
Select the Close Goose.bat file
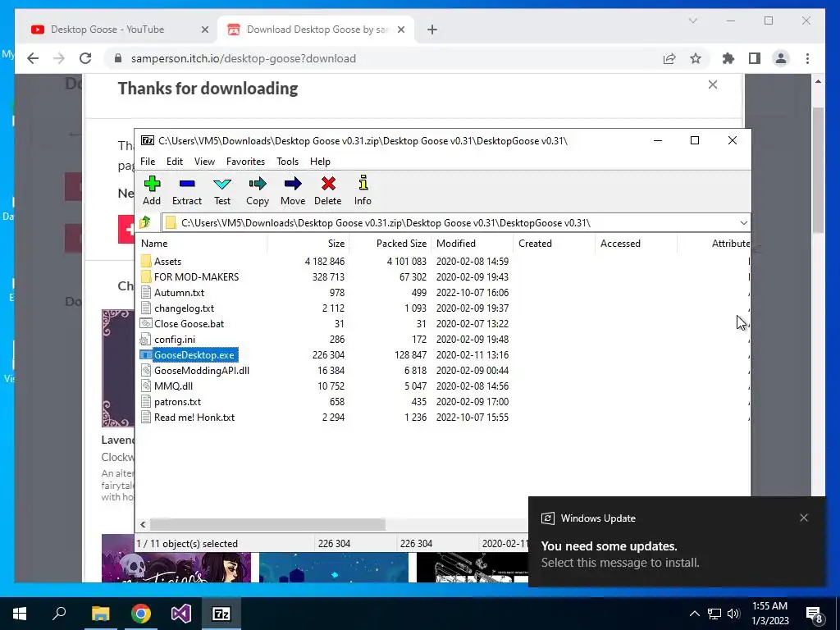[x=189, y=323]
